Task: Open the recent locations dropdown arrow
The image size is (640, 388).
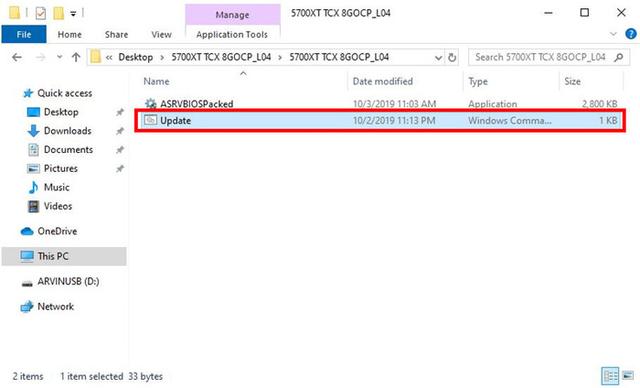Action: 60,57
